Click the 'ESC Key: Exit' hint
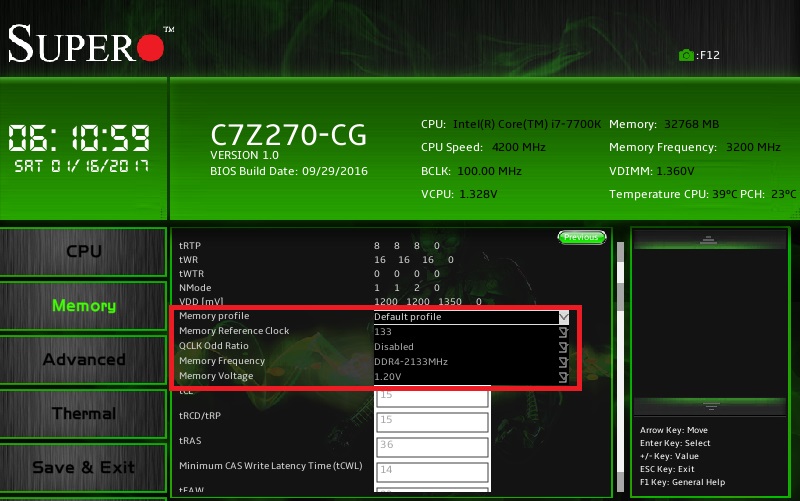The width and height of the screenshot is (800, 501). (667, 469)
